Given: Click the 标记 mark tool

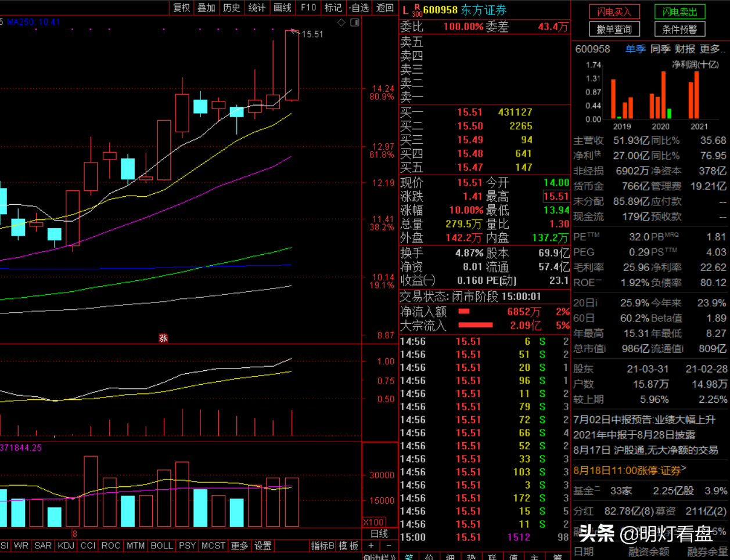Looking at the screenshot, I should pyautogui.click(x=333, y=8).
